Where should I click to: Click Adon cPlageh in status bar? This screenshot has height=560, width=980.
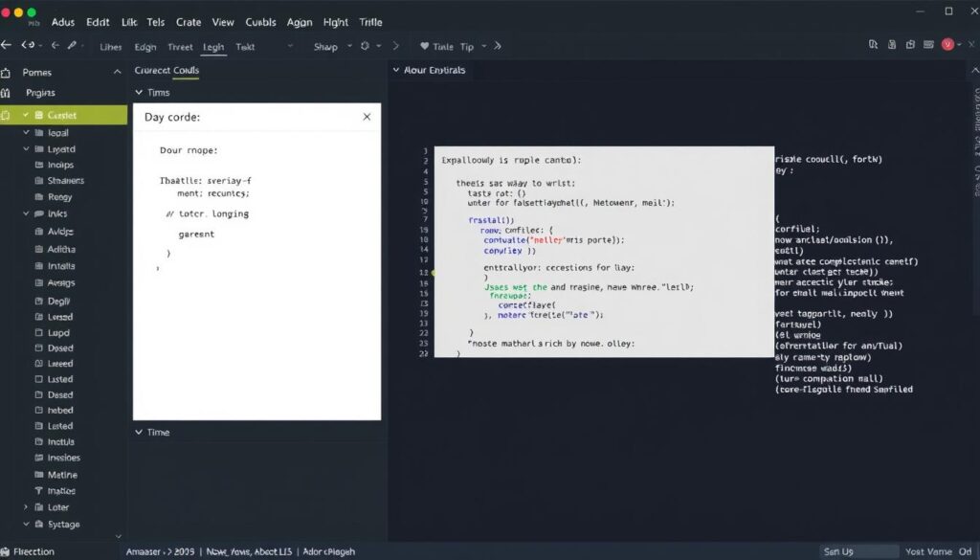[x=329, y=552]
